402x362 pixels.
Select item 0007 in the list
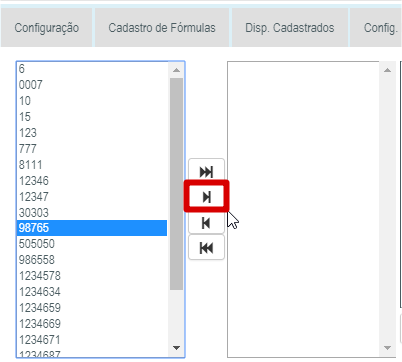click(x=92, y=85)
